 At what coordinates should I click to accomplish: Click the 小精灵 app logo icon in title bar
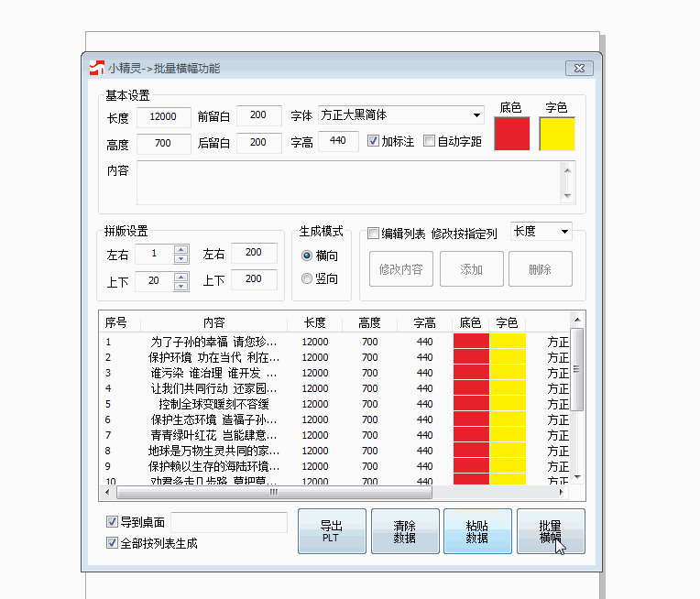click(x=97, y=68)
